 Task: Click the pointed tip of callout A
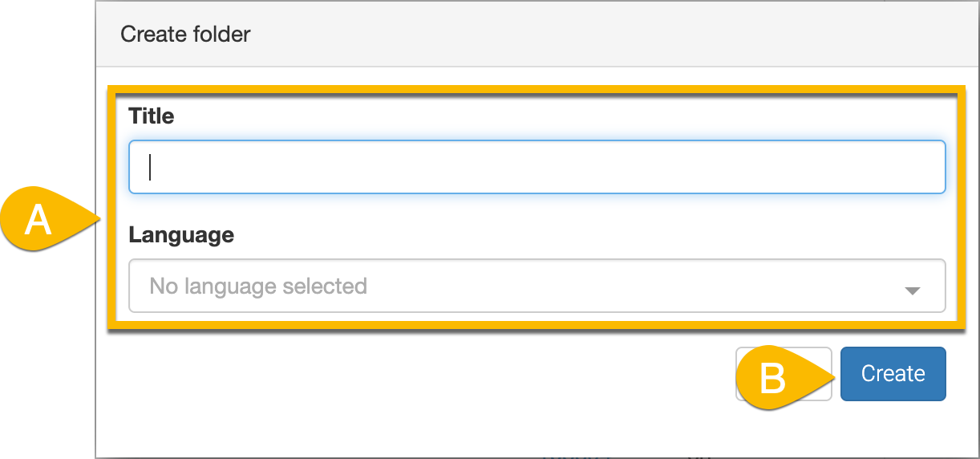pyautogui.click(x=99, y=218)
